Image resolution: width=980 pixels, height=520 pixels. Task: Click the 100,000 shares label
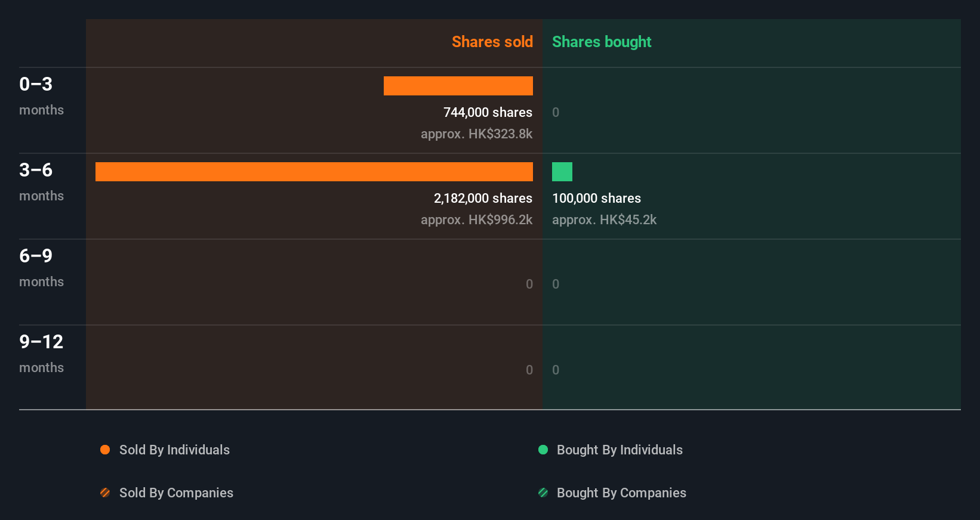(596, 198)
